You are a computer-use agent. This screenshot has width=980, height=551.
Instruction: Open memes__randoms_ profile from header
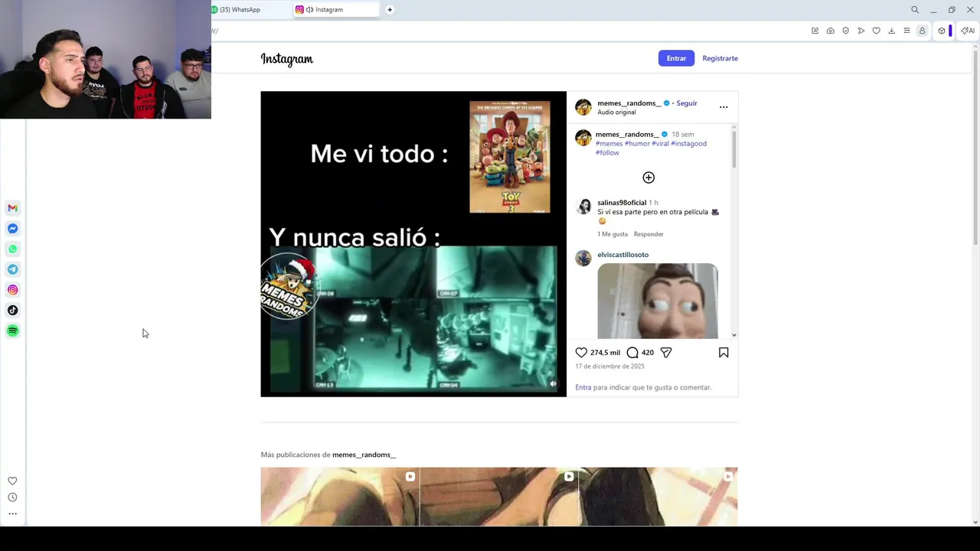(629, 103)
